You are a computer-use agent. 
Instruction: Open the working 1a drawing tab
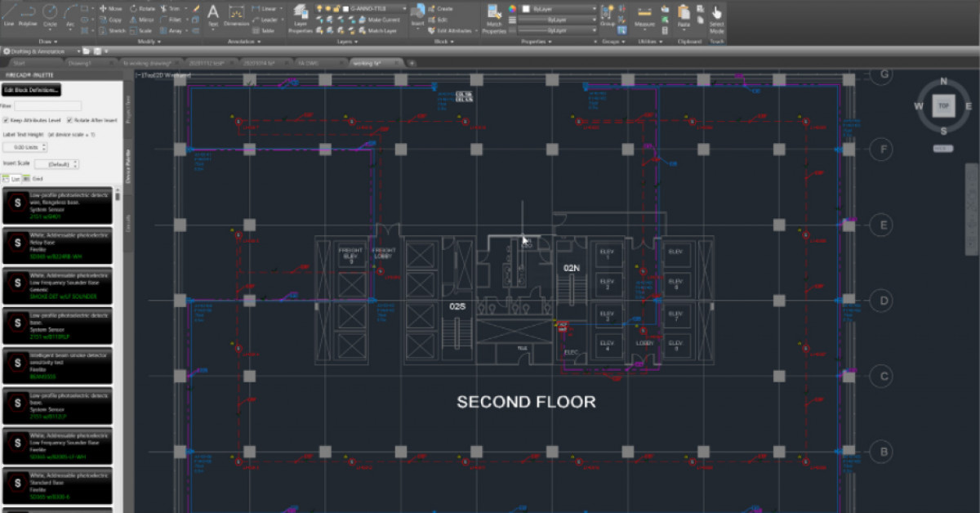tap(367, 61)
